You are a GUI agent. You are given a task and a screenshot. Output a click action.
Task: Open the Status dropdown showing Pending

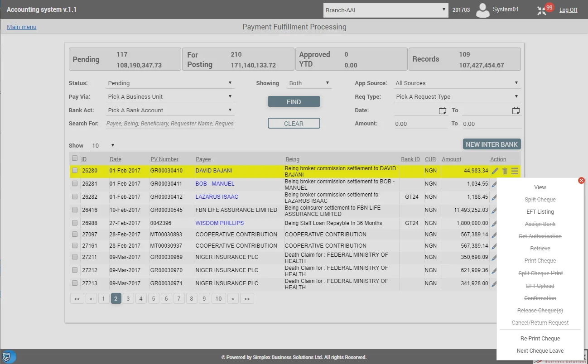(170, 83)
